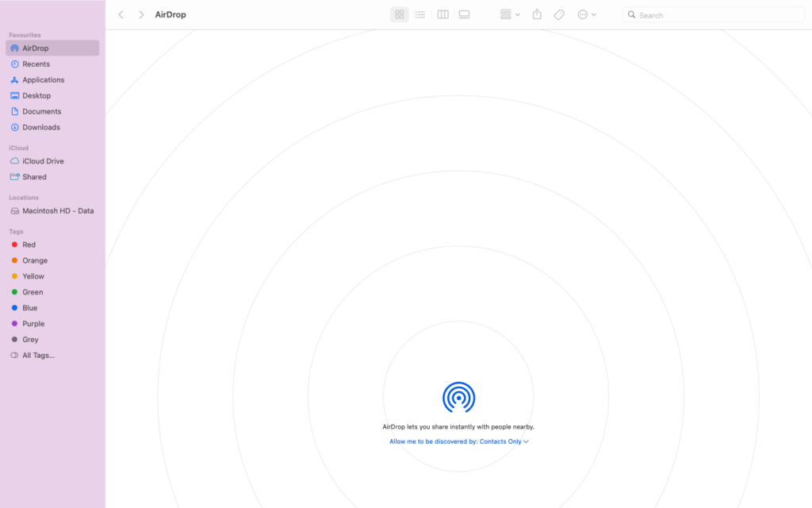
Task: Open the Action ellipsis menu
Action: click(587, 14)
